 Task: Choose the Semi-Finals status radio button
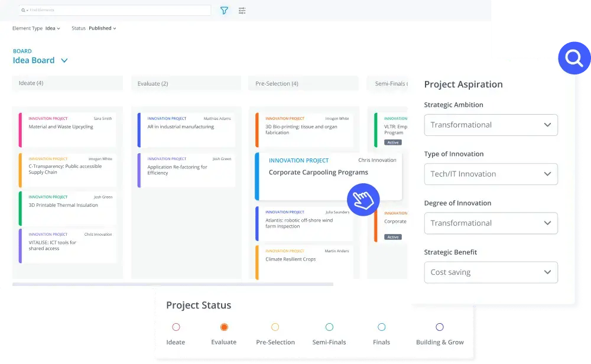329,327
